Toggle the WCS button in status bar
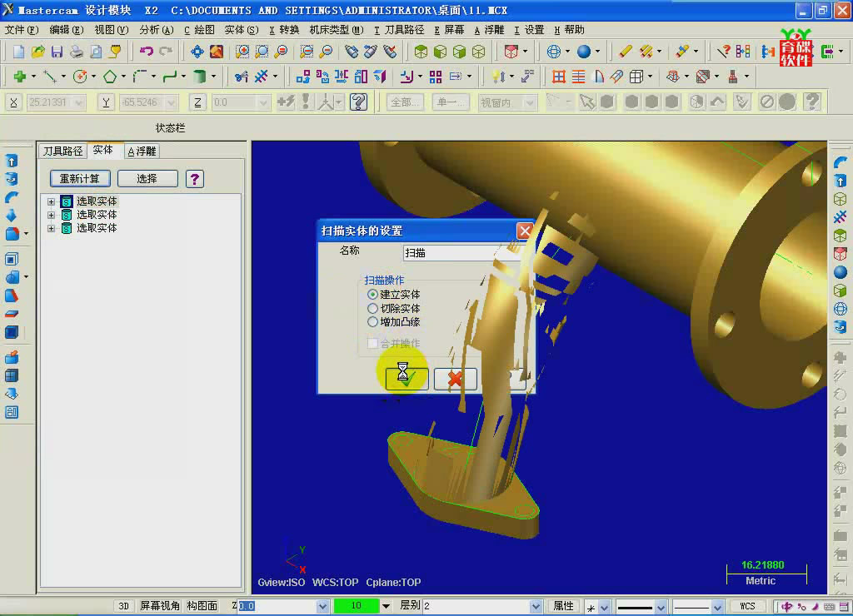Image resolution: width=853 pixels, height=616 pixels. pos(747,606)
